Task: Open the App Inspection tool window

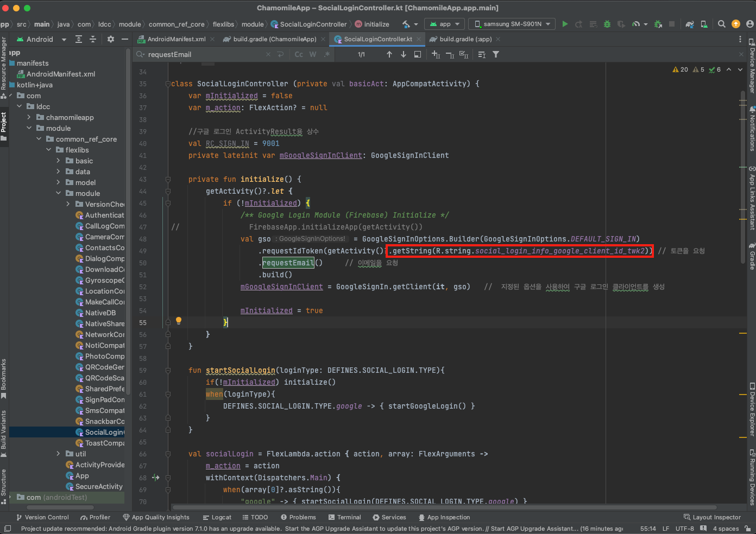Action: click(x=444, y=517)
